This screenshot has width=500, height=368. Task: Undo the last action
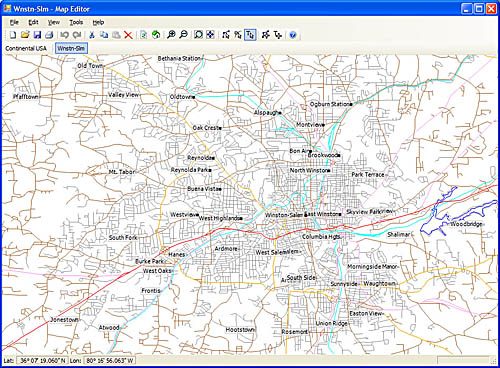point(65,35)
